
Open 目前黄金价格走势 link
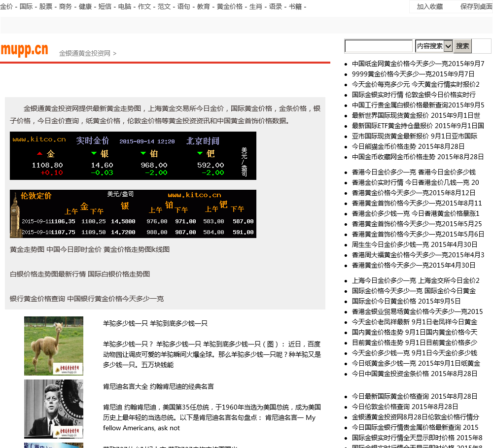415,343
